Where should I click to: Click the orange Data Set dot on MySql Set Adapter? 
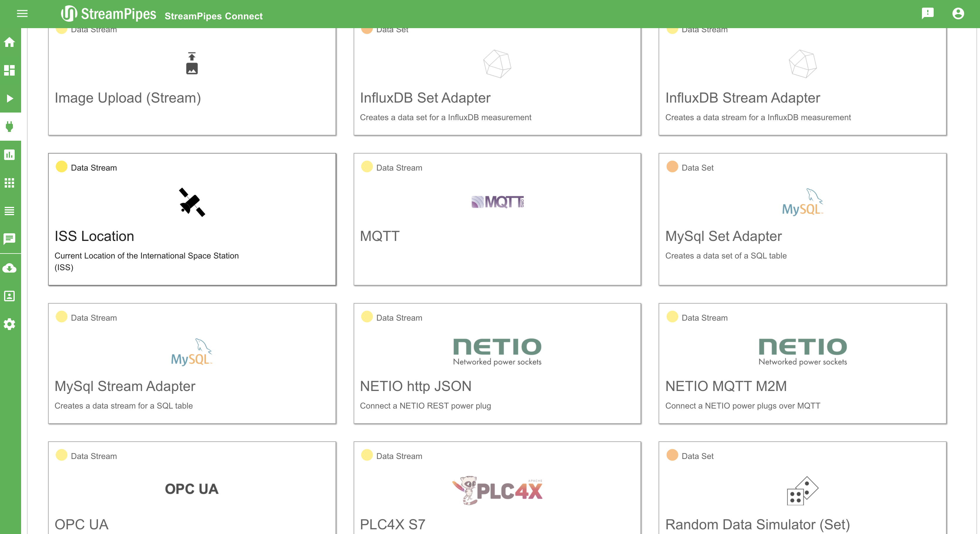(x=672, y=166)
